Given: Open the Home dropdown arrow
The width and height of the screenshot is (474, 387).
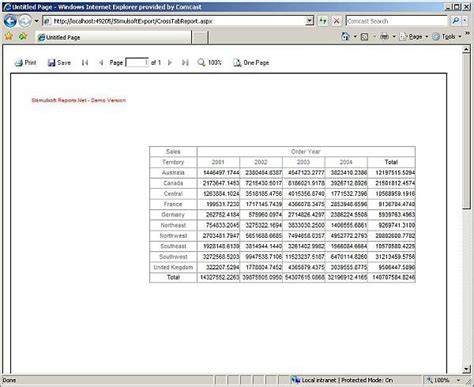Looking at the screenshot, I should 355,37.
